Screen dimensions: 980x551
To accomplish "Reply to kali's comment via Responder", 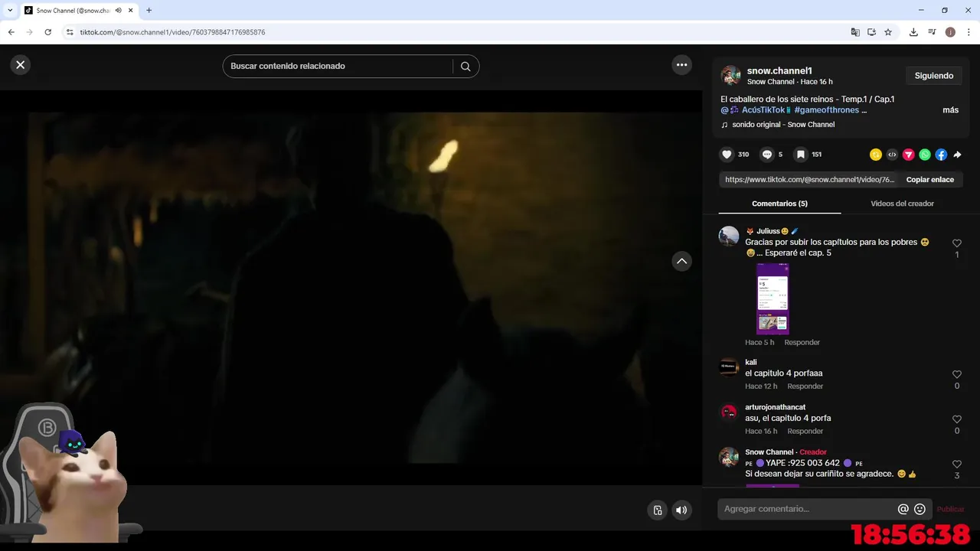I will (x=805, y=386).
